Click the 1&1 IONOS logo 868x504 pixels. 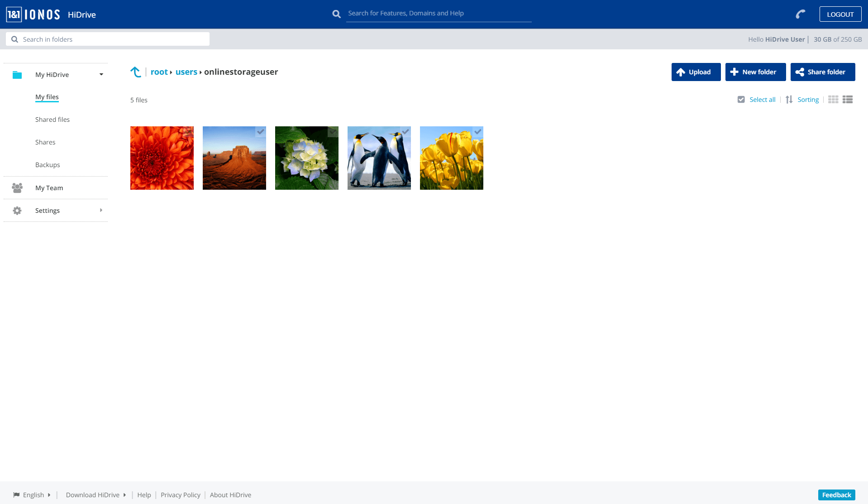tap(33, 14)
